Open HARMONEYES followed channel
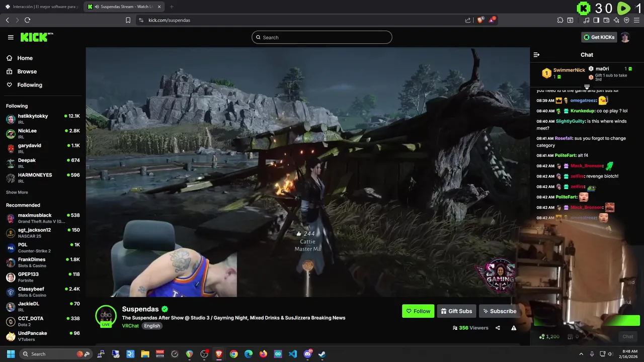644x362 pixels. click(43, 177)
